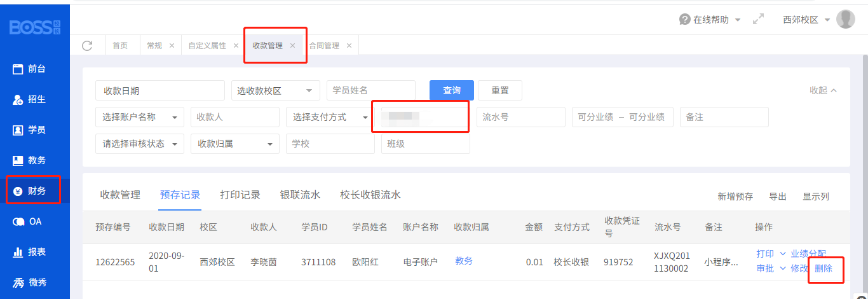
Task: Click the 查询 button
Action: [x=452, y=90]
